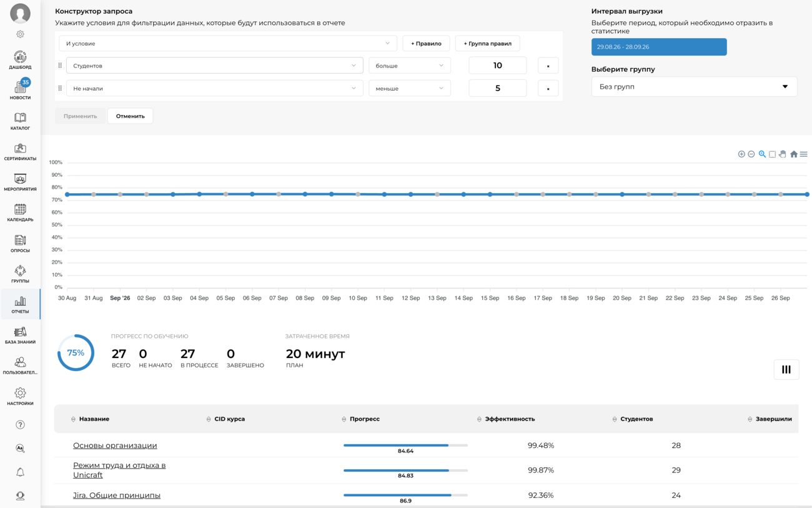Open База знаний section

coord(20,336)
